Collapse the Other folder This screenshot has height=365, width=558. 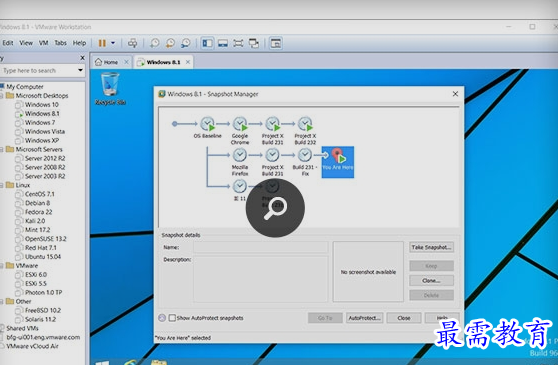tap(1, 301)
